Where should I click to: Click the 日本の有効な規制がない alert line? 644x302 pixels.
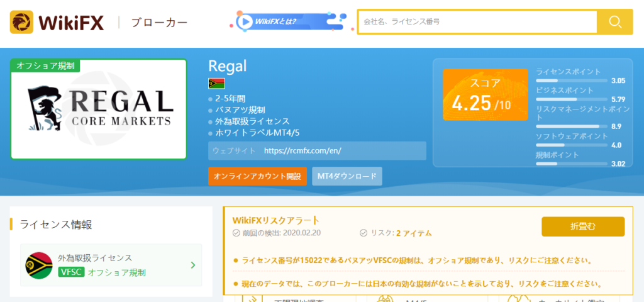click(x=422, y=284)
